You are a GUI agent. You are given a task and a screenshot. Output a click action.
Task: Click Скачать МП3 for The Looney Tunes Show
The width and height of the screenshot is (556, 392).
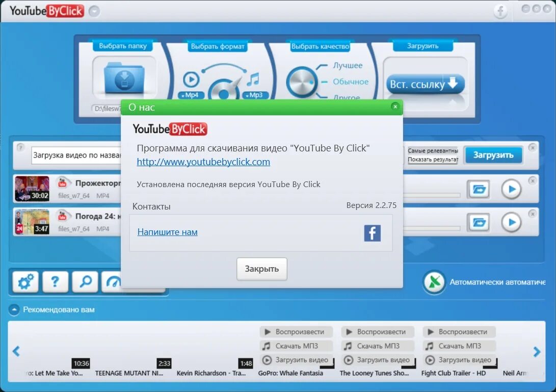pos(378,346)
